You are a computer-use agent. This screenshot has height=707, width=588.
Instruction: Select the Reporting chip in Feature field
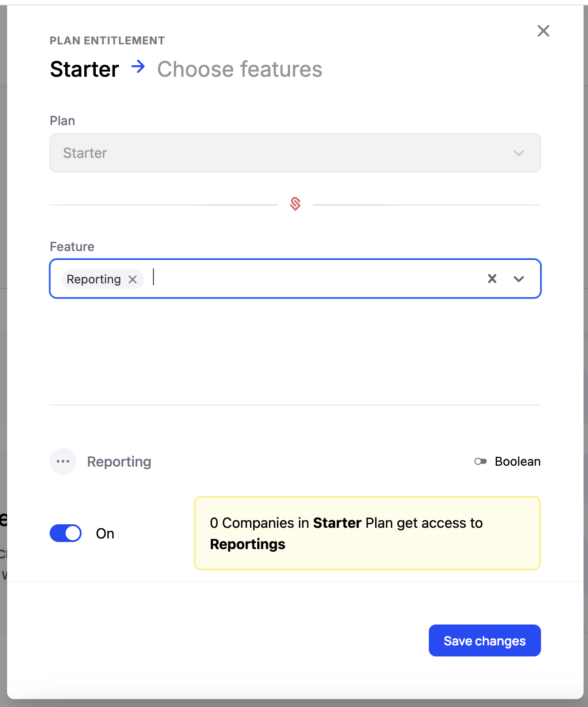94,279
